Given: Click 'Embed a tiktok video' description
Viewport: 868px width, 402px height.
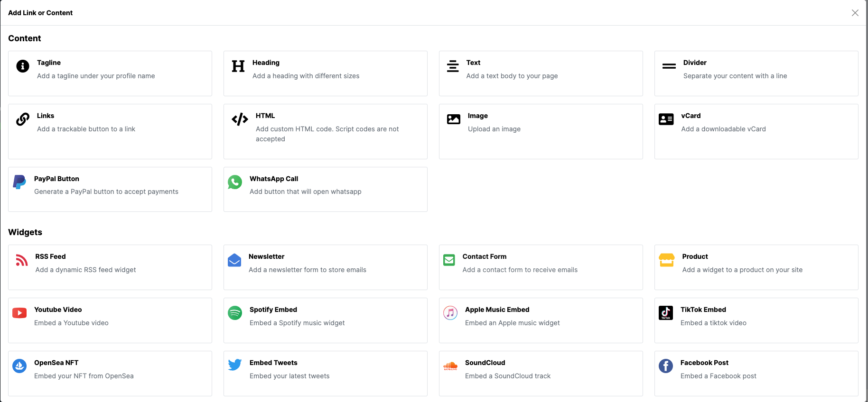Looking at the screenshot, I should tap(713, 323).
